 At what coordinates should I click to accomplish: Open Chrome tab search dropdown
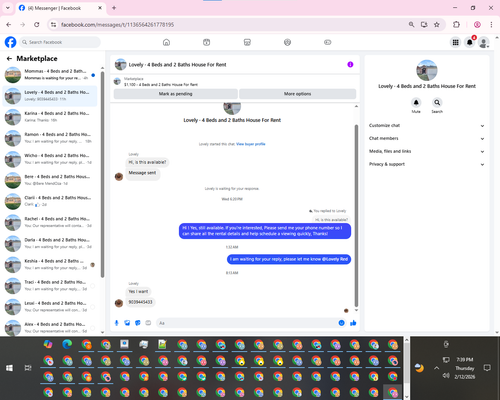8,8
